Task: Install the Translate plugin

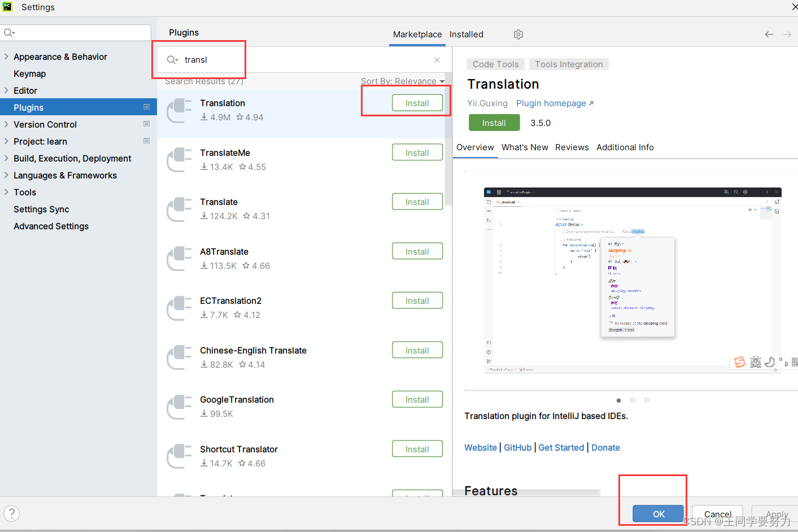Action: coord(417,202)
